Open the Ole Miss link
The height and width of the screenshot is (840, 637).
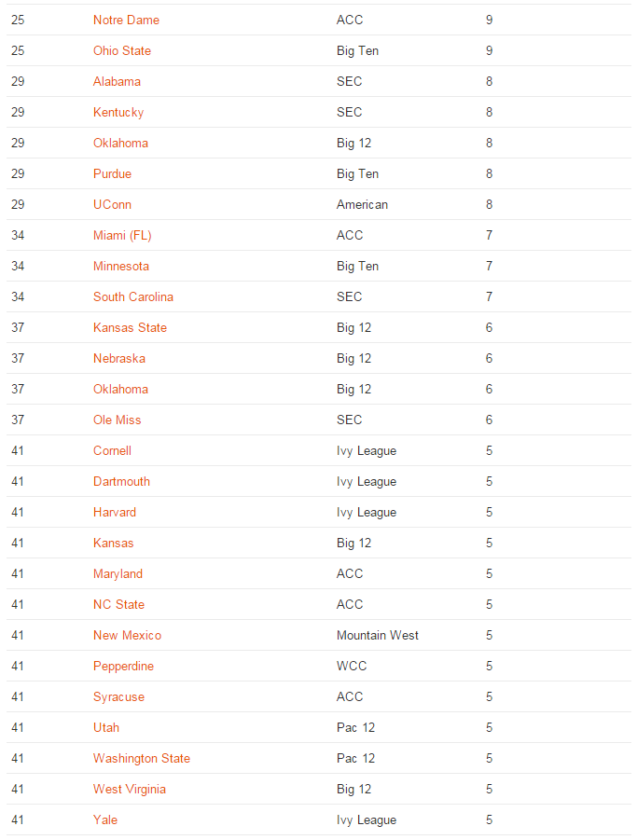click(x=118, y=420)
